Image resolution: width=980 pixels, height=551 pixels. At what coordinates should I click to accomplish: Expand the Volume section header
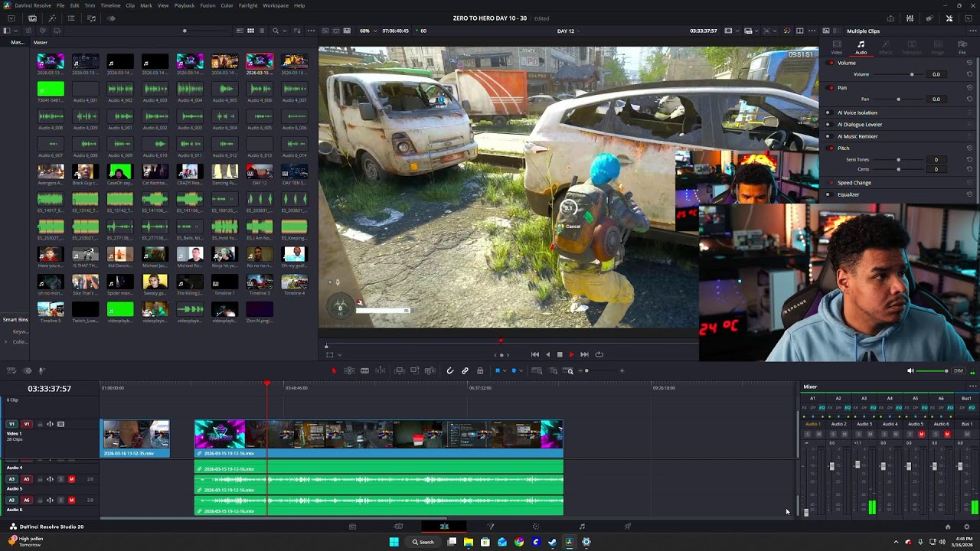click(846, 63)
